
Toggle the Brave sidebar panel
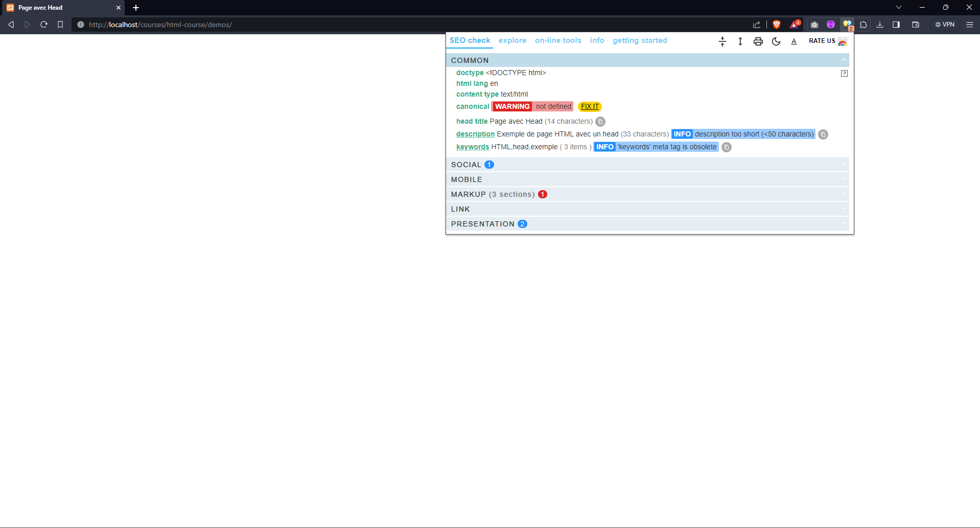pos(896,25)
